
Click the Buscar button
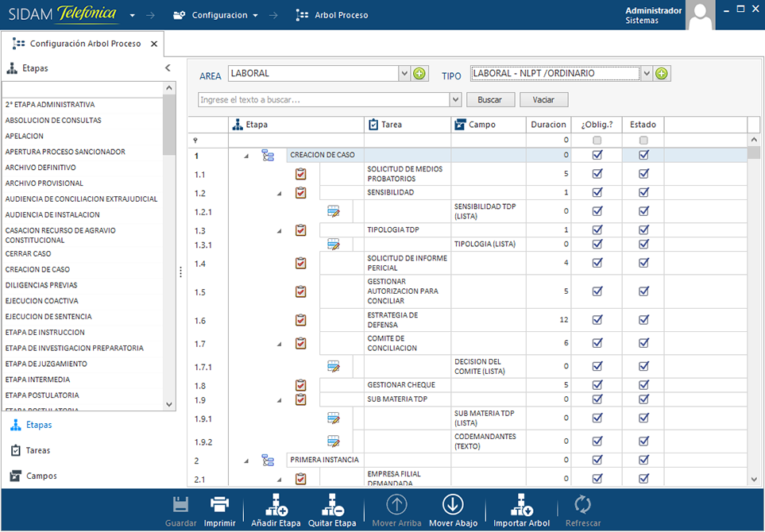(x=489, y=100)
